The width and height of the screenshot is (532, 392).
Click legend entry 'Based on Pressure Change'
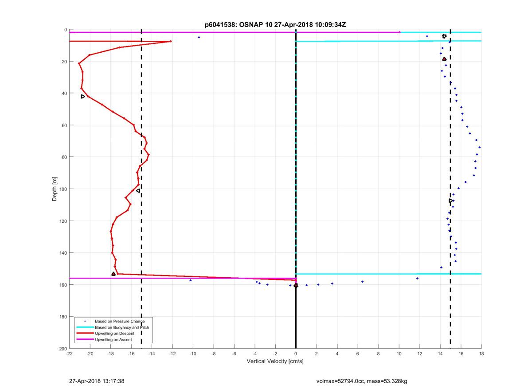(120, 321)
